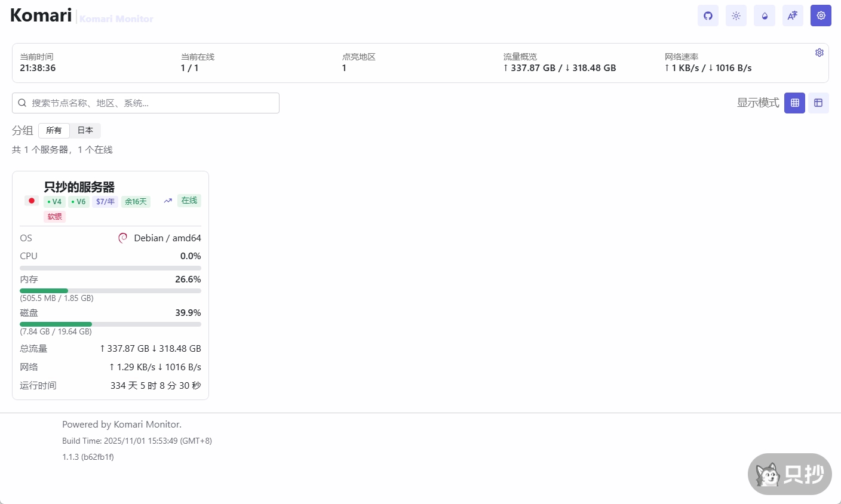Open the GitHub repository icon

(708, 16)
